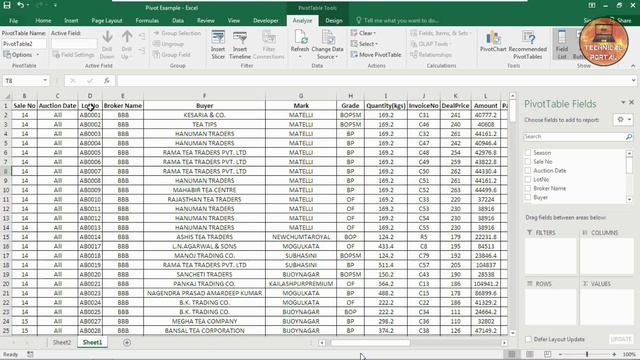Image resolution: width=640 pixels, height=360 pixels.
Task: Switch to Page Break Preview in status bar
Action: point(547,354)
